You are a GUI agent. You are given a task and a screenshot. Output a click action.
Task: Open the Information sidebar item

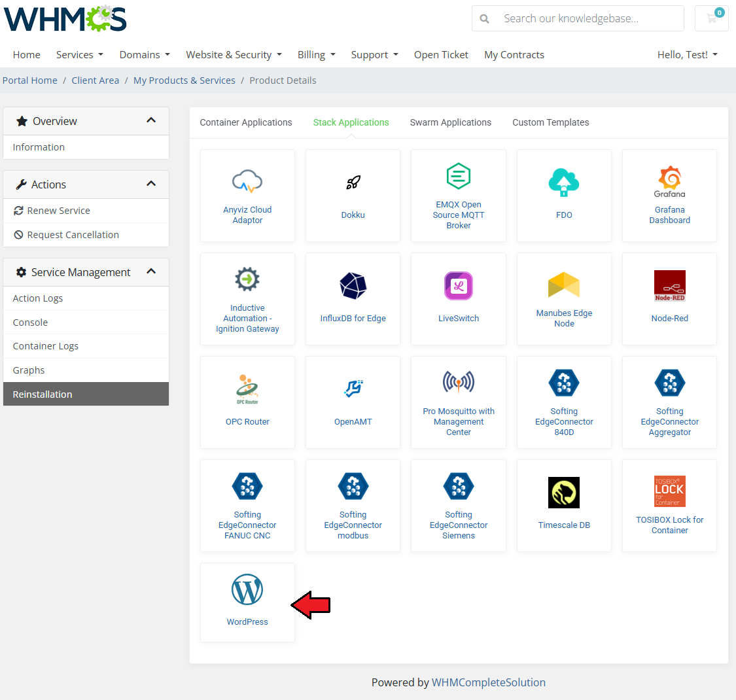click(86, 147)
